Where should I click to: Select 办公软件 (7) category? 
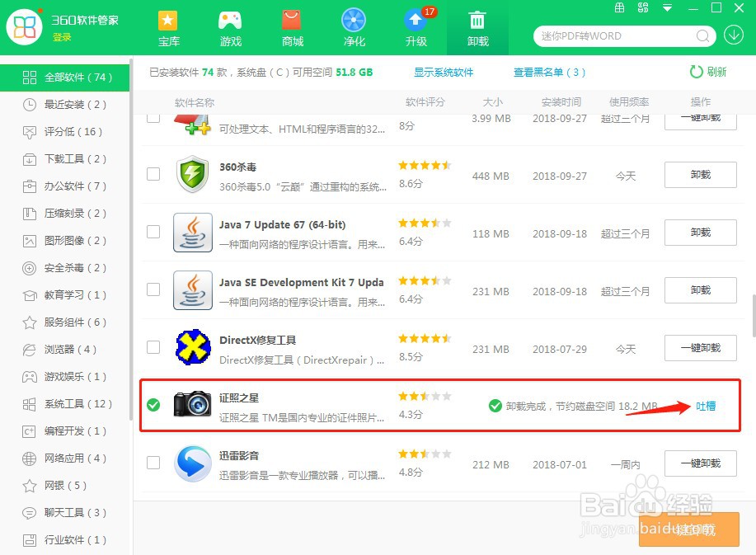pos(64,186)
